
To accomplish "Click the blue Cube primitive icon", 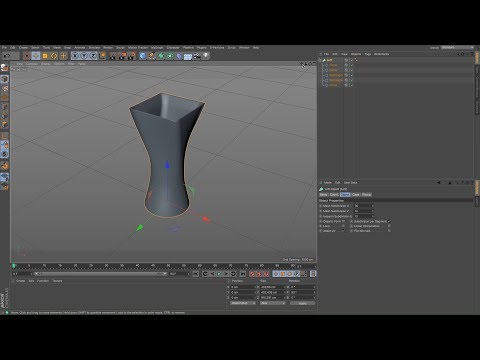I will 143,56.
